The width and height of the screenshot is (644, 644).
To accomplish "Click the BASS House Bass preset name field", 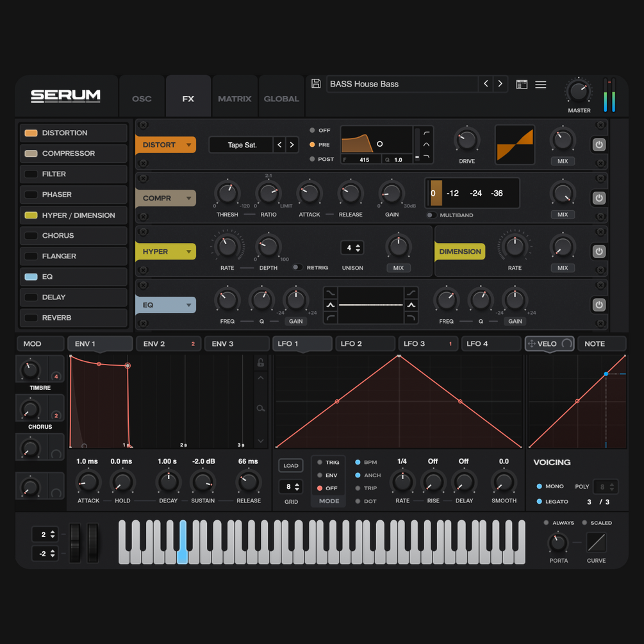I will [x=402, y=84].
